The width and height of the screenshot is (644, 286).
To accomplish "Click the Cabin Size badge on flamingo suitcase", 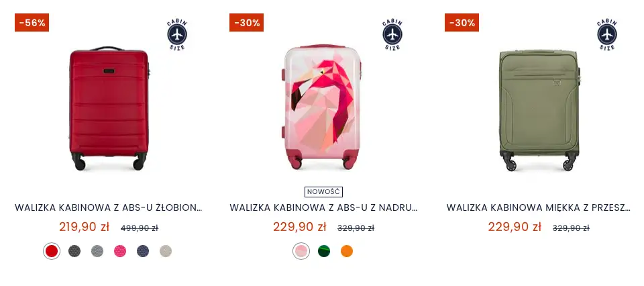I will pos(392,34).
